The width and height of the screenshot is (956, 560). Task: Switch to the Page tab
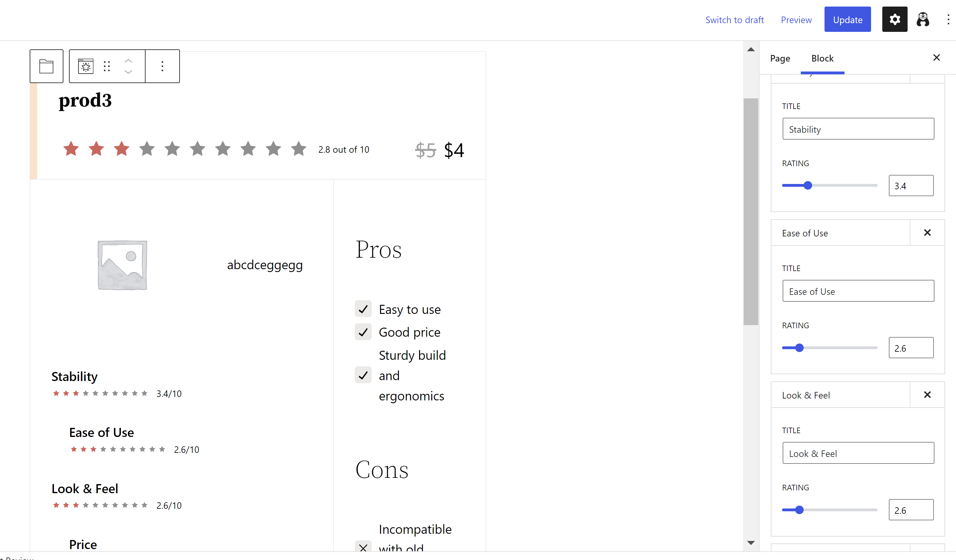point(780,58)
